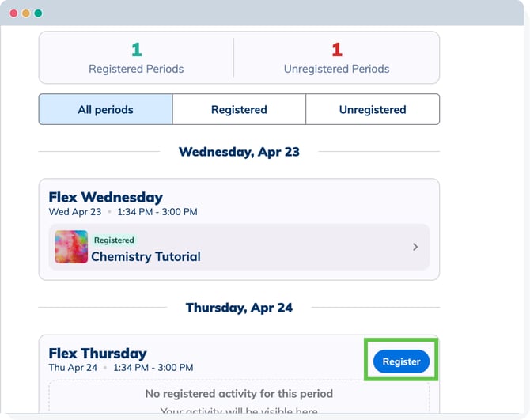Click the green maximize window dot

point(38,13)
